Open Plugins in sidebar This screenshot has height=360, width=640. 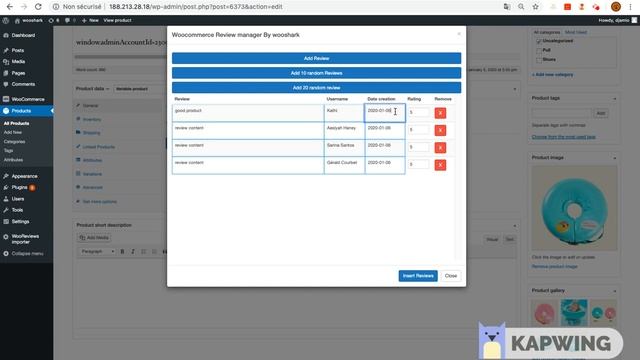click(19, 187)
